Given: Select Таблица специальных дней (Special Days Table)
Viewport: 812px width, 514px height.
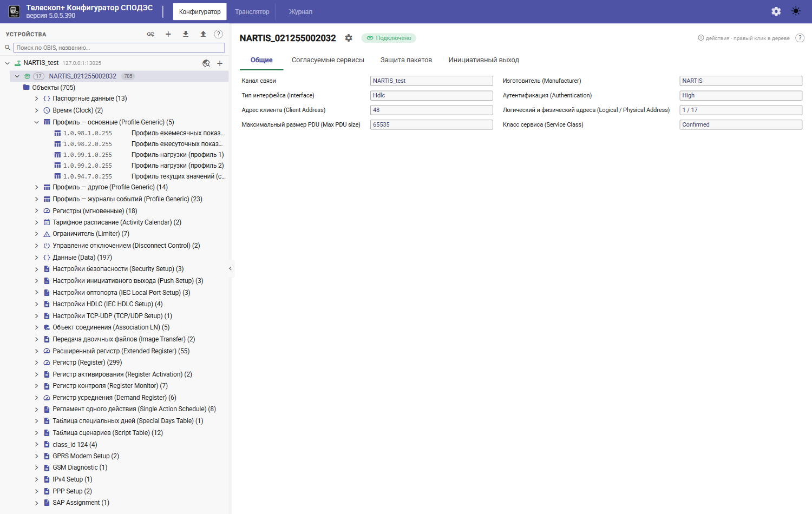Looking at the screenshot, I should pos(128,421).
